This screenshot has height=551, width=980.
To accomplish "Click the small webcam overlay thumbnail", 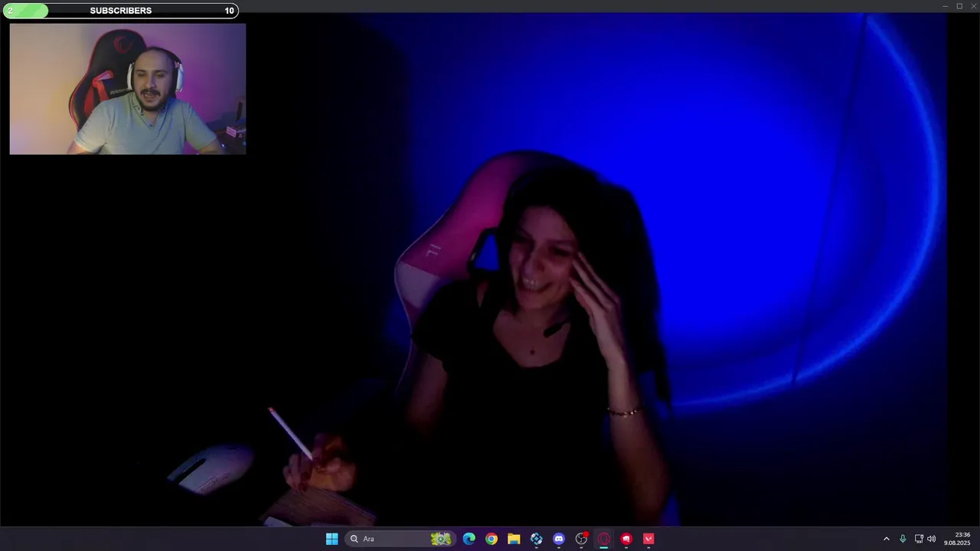I will [x=128, y=89].
